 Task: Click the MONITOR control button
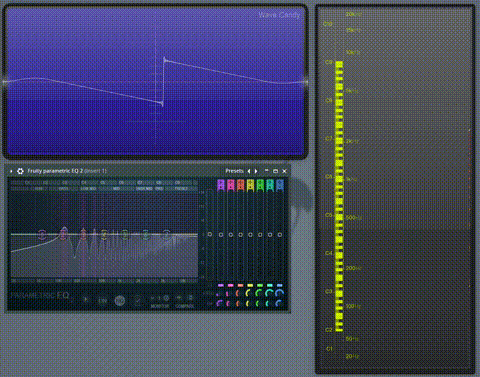160,301
